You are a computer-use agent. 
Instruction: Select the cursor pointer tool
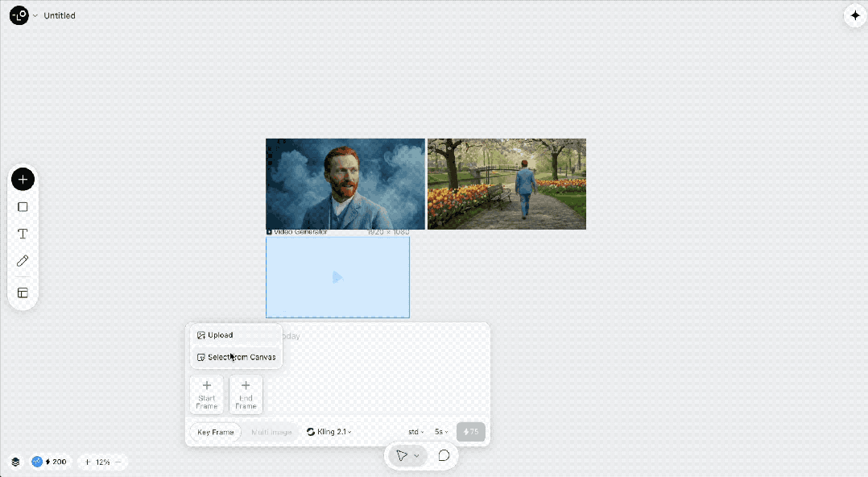(402, 455)
